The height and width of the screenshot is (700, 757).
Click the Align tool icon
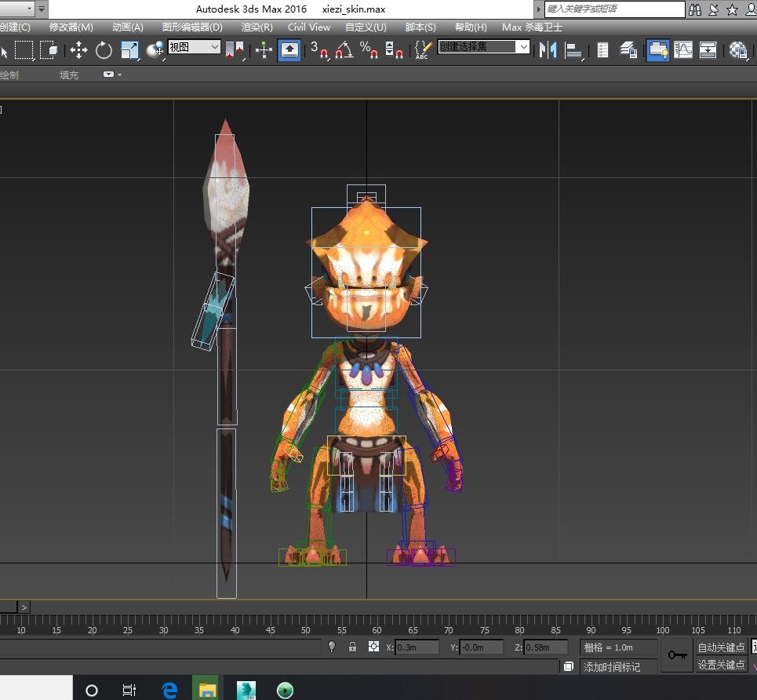click(575, 50)
